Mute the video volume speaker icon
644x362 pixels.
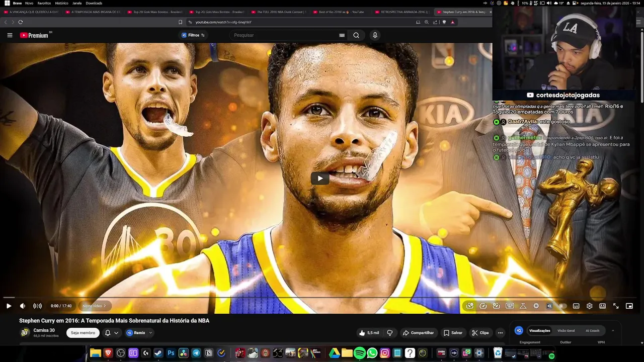click(x=23, y=306)
